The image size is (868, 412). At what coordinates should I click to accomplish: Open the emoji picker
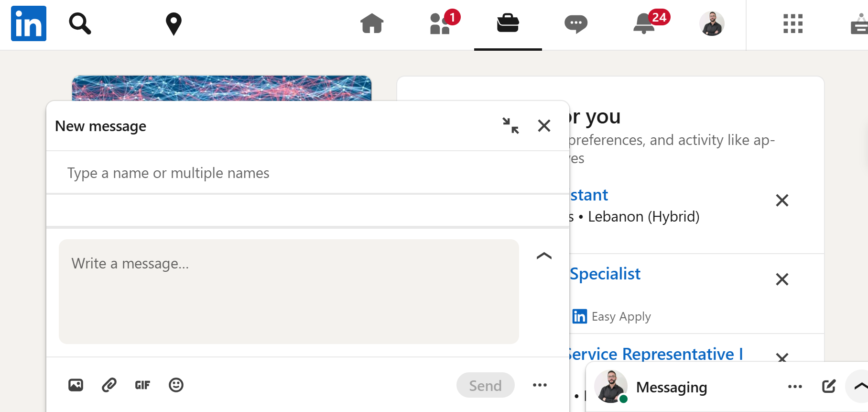pyautogui.click(x=176, y=385)
